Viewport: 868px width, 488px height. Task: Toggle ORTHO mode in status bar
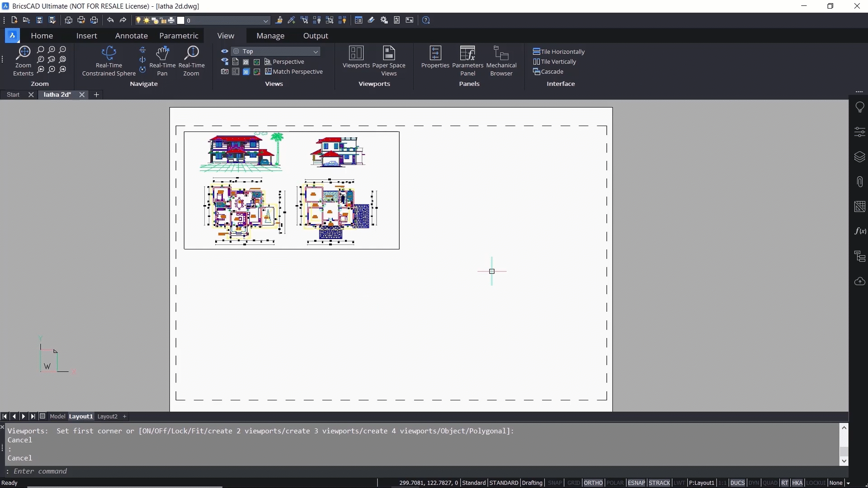tap(593, 483)
